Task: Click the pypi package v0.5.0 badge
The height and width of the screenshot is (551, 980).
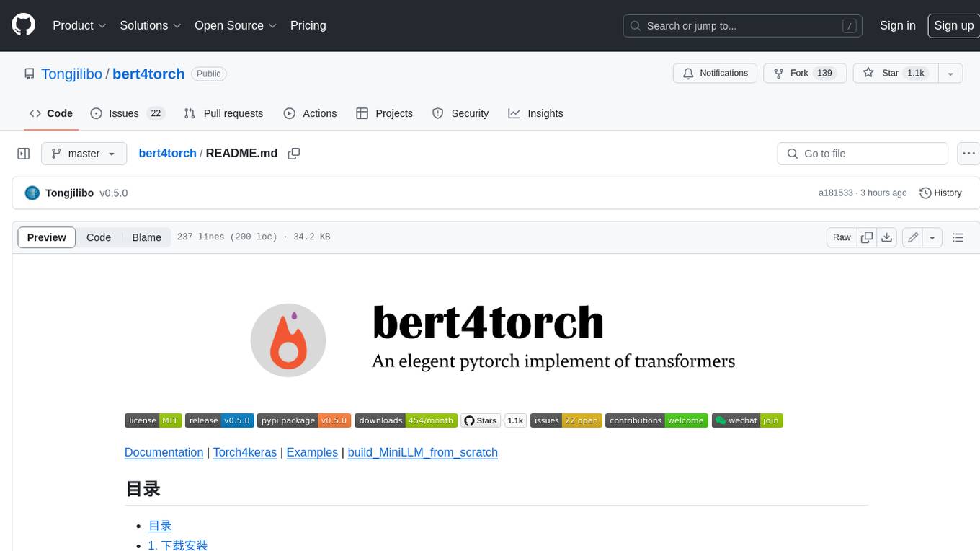Action: point(304,420)
